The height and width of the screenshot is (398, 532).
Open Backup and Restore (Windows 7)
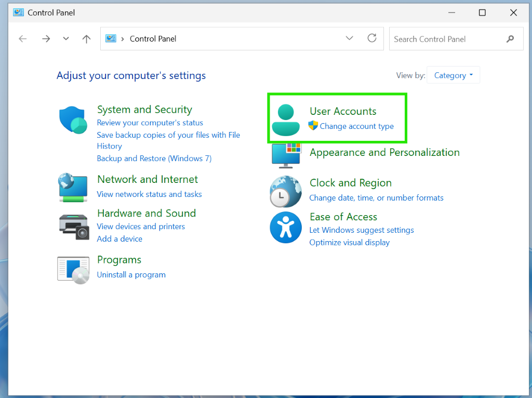(154, 158)
